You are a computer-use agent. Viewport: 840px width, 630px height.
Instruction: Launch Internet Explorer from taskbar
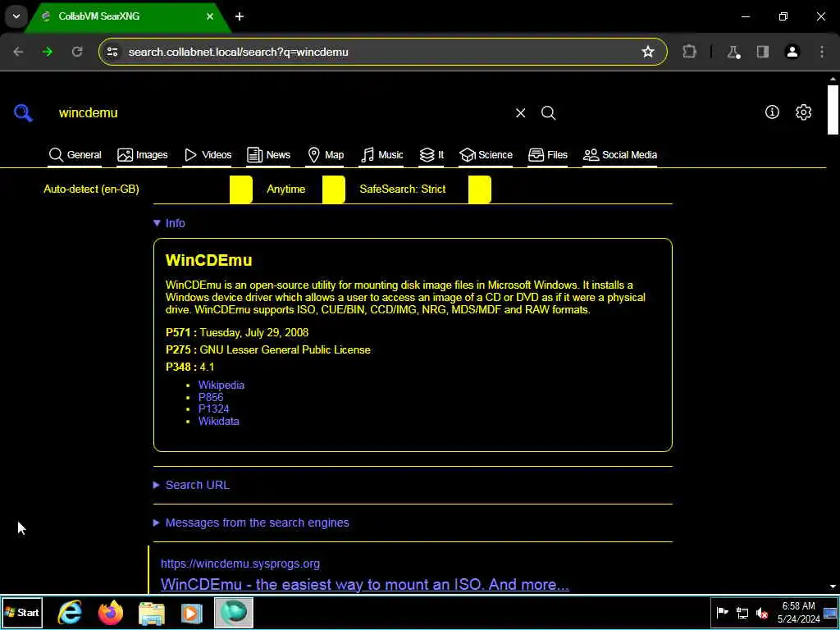(x=71, y=612)
